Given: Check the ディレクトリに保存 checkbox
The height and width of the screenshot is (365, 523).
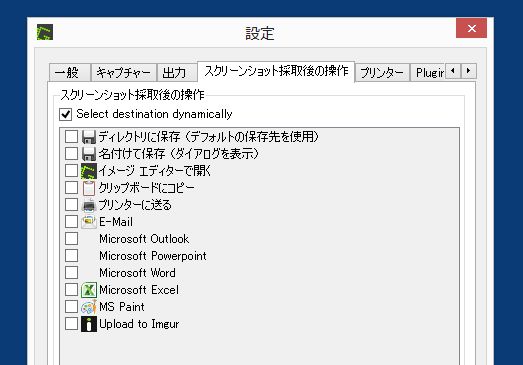Looking at the screenshot, I should coord(71,136).
